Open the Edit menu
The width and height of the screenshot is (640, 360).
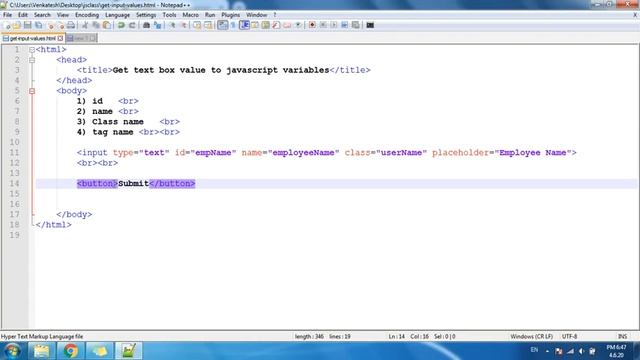23,15
